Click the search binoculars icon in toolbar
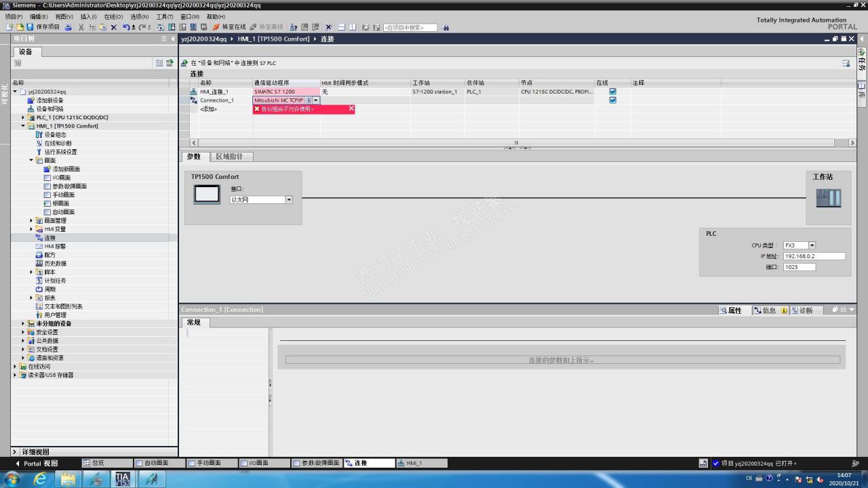868x488 pixels. point(446,27)
